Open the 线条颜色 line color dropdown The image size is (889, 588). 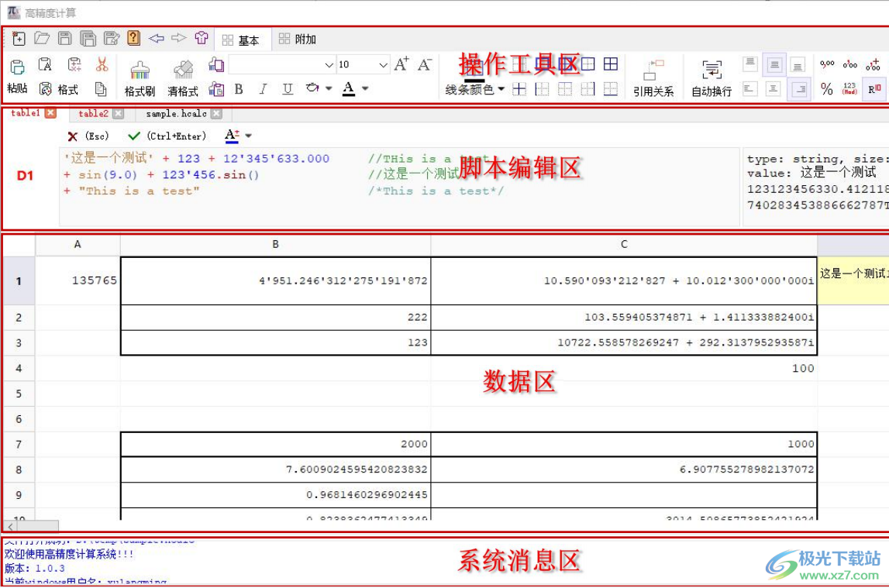(x=474, y=90)
